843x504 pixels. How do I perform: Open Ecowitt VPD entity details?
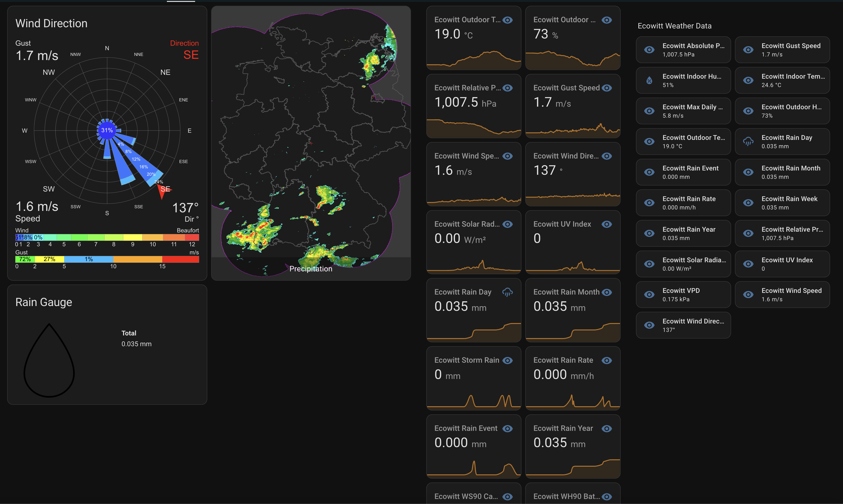(x=683, y=295)
